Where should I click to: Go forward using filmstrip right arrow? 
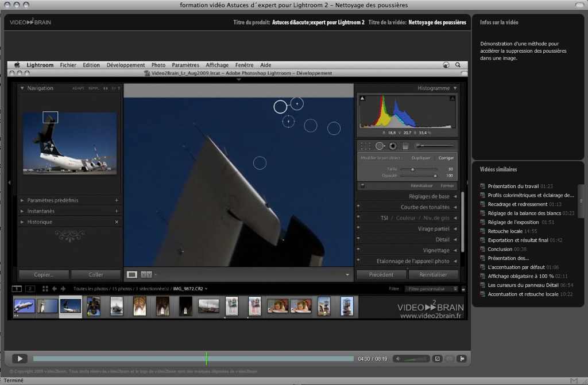click(63, 289)
